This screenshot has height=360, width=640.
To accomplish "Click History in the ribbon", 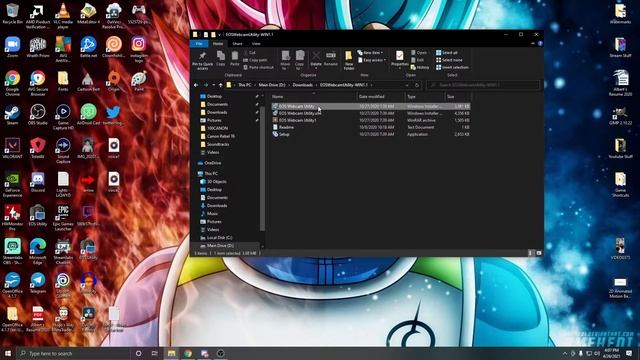I will (420, 67).
